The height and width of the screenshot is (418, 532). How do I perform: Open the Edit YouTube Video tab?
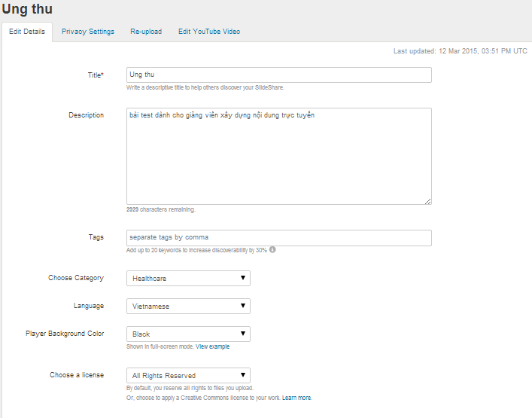pos(209,32)
